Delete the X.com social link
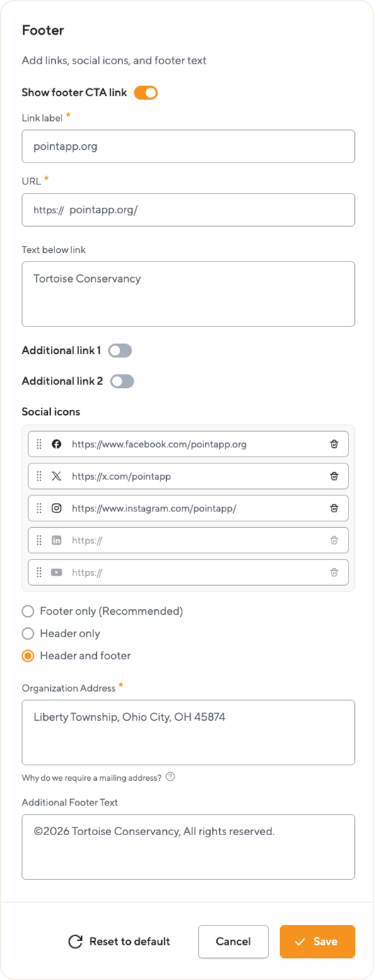 tap(334, 476)
